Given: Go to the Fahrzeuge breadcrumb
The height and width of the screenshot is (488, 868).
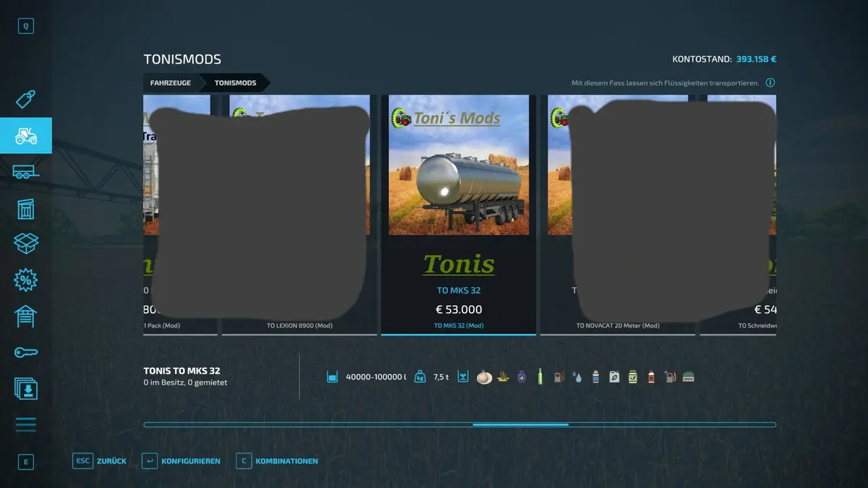Looking at the screenshot, I should 171,83.
